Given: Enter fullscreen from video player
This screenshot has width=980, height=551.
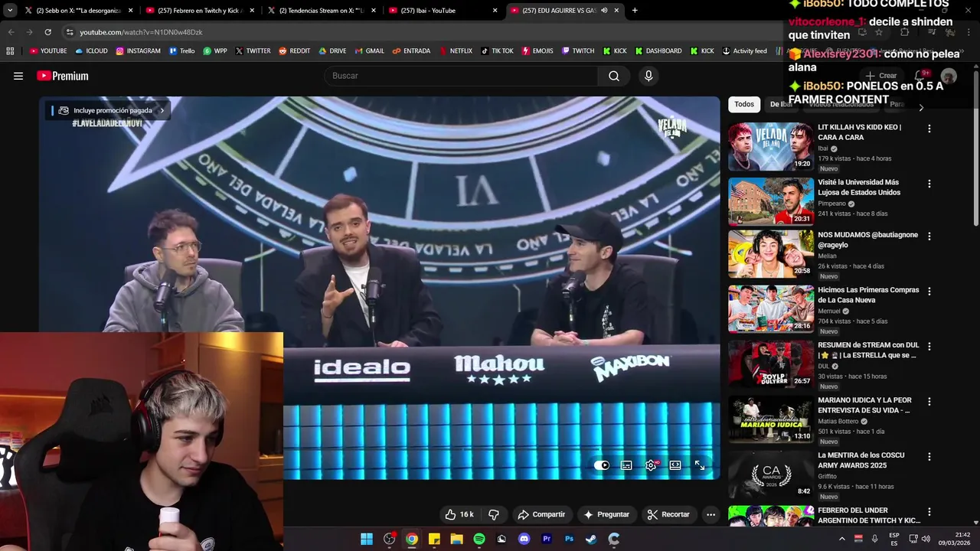Looking at the screenshot, I should pyautogui.click(x=700, y=465).
